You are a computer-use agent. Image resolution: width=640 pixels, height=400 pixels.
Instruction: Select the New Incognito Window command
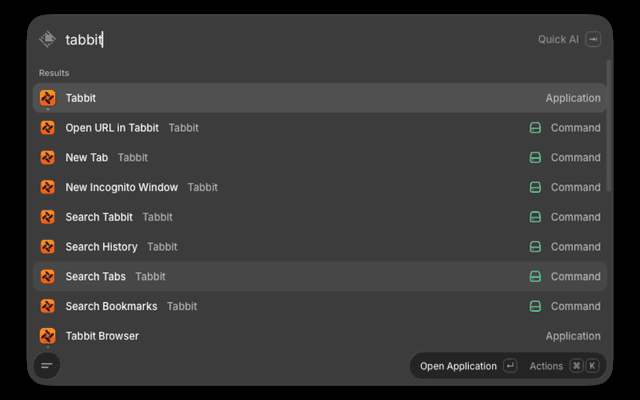click(x=320, y=187)
